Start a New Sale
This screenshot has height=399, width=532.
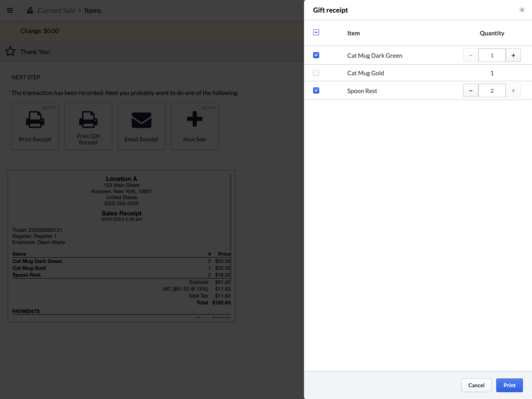195,126
